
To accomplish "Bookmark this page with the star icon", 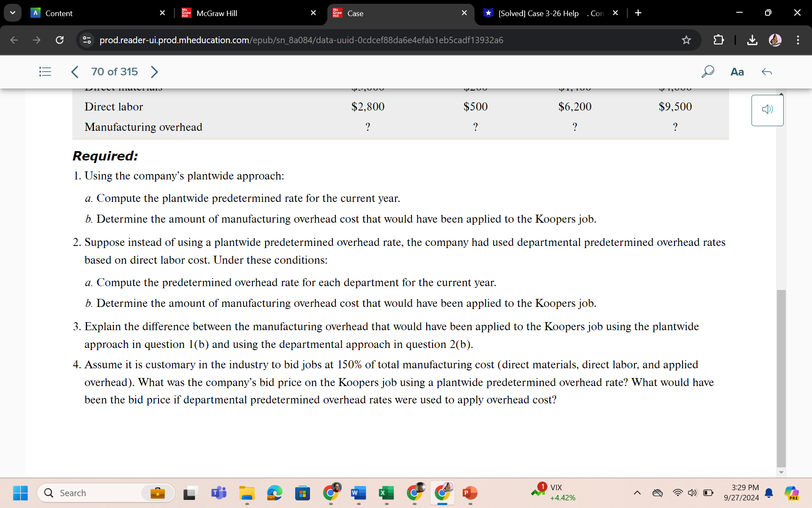I will [686, 40].
